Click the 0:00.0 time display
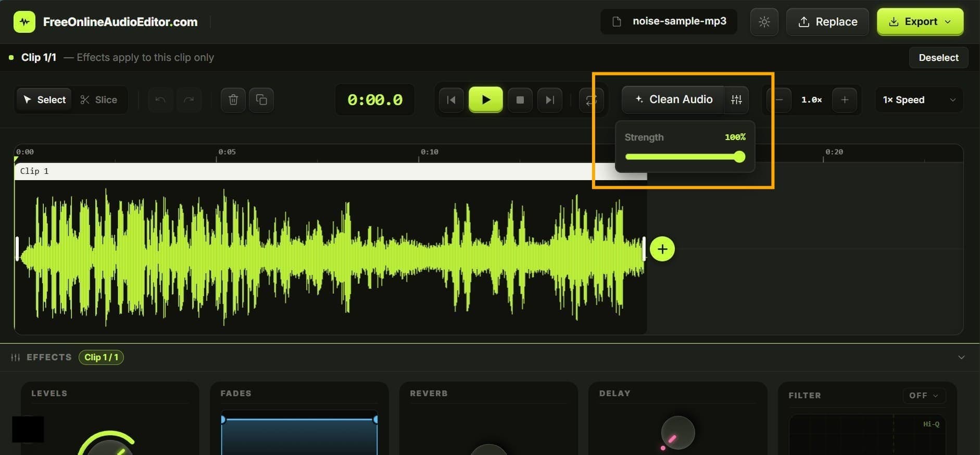This screenshot has height=455, width=980. coord(375,99)
